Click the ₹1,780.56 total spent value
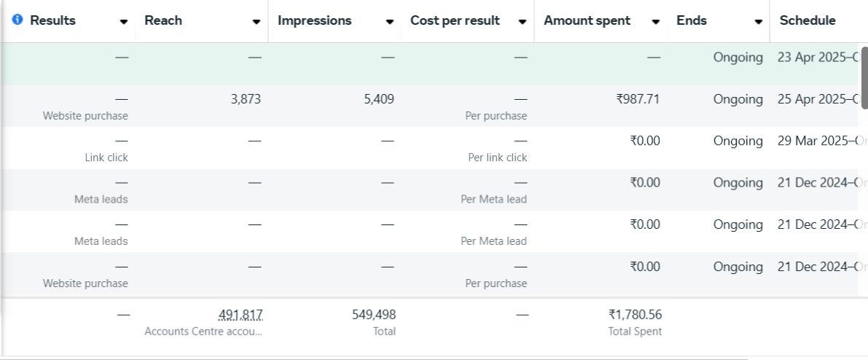The height and width of the screenshot is (360, 868). point(635,315)
